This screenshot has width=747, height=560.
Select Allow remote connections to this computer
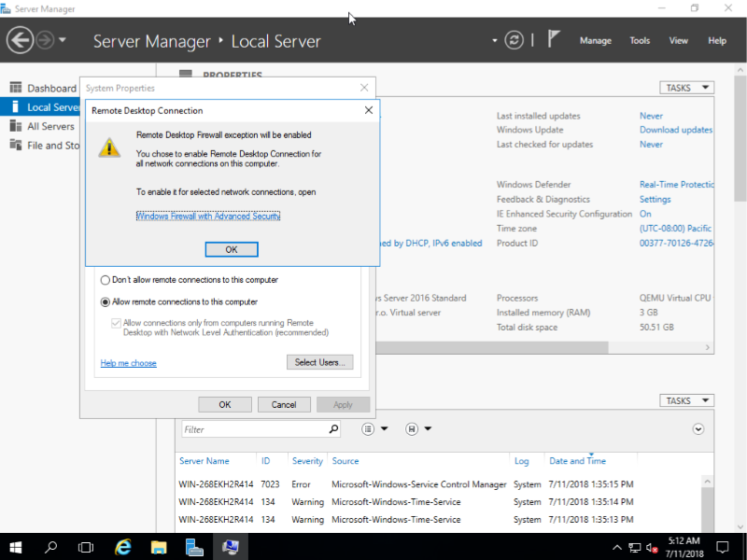click(105, 301)
